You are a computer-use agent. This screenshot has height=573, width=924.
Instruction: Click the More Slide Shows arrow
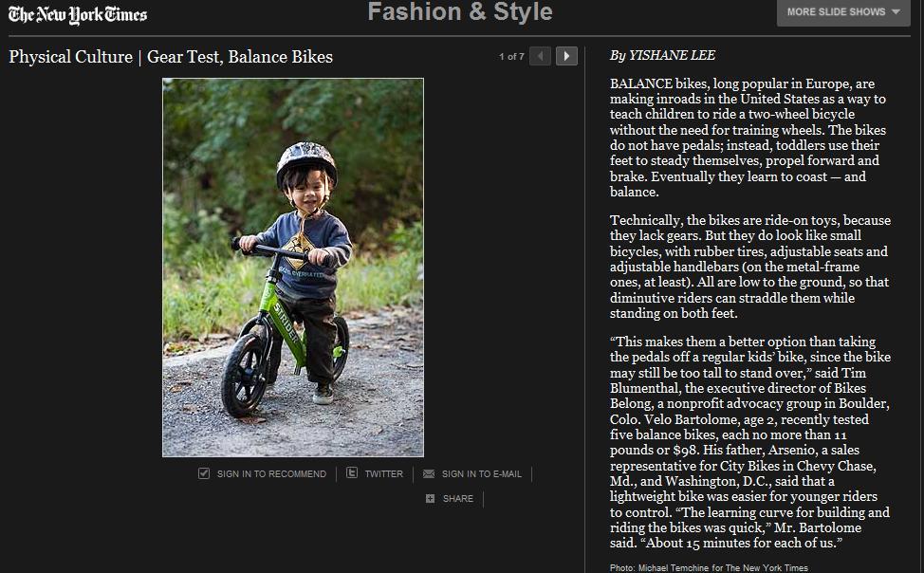pyautogui.click(x=896, y=12)
